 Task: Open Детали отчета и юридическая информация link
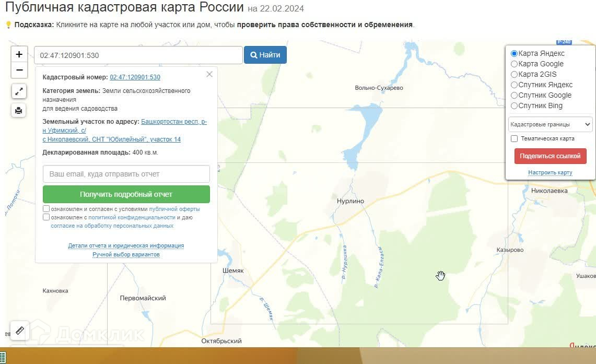(126, 246)
